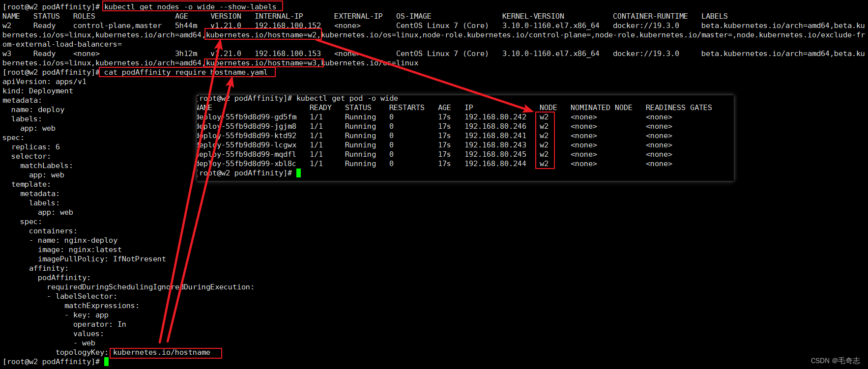Viewport: 868px width, 369px height.
Task: Click the KERNEL-VERSION column header
Action: click(533, 16)
